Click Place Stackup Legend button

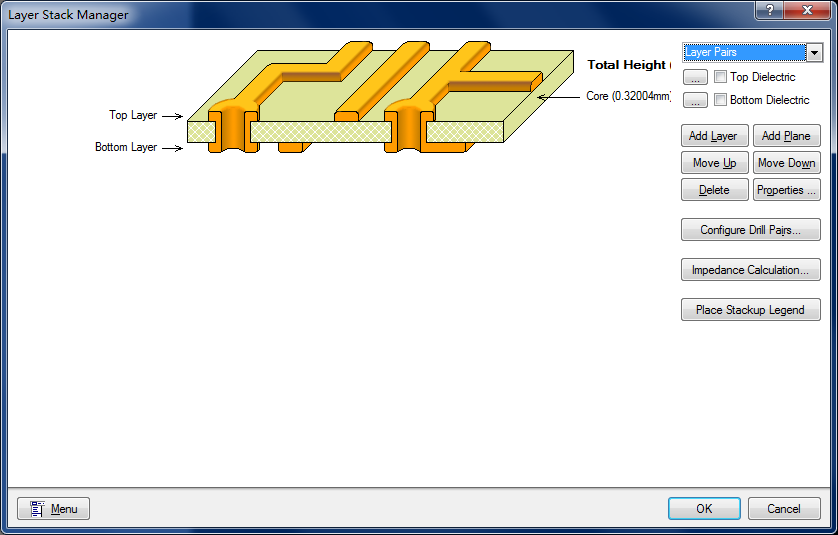click(x=750, y=309)
